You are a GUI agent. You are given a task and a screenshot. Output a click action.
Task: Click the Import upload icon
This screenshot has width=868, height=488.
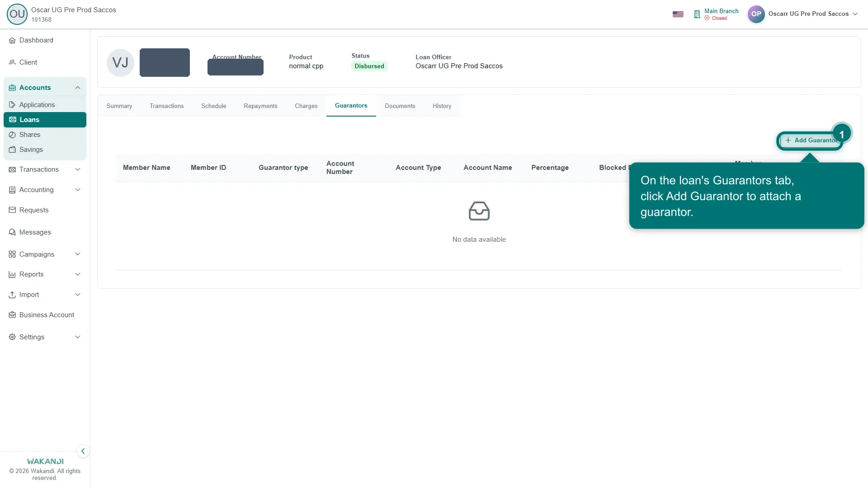[x=12, y=295]
